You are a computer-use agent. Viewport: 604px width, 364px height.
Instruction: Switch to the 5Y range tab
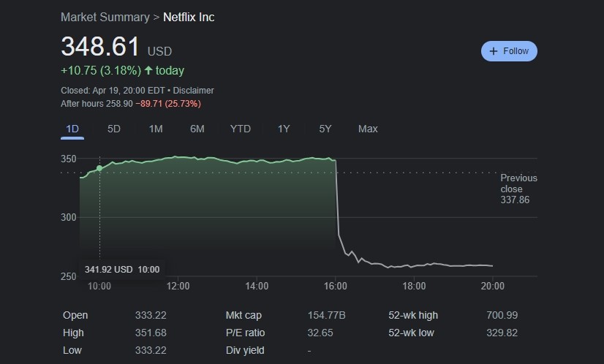click(x=325, y=129)
